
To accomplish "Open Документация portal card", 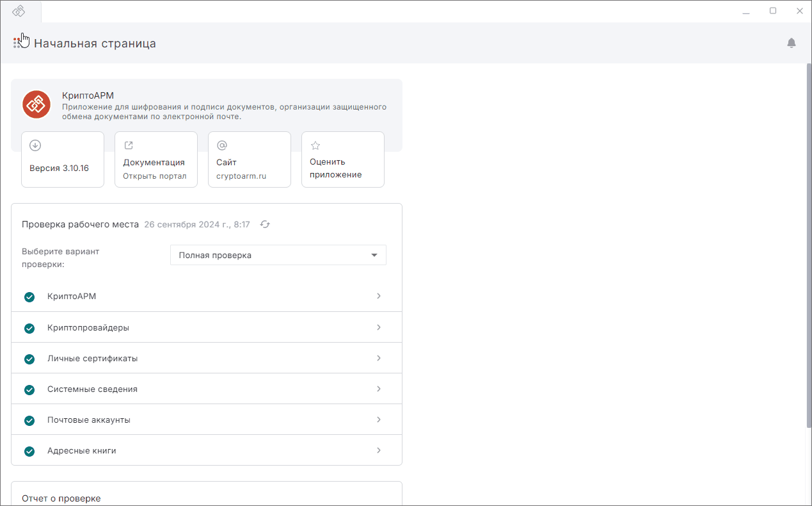I will click(x=156, y=159).
